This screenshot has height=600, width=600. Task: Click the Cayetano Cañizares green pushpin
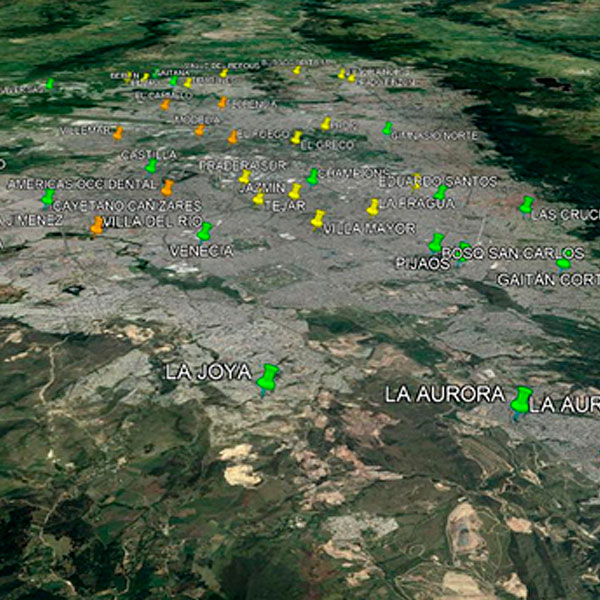[47, 198]
